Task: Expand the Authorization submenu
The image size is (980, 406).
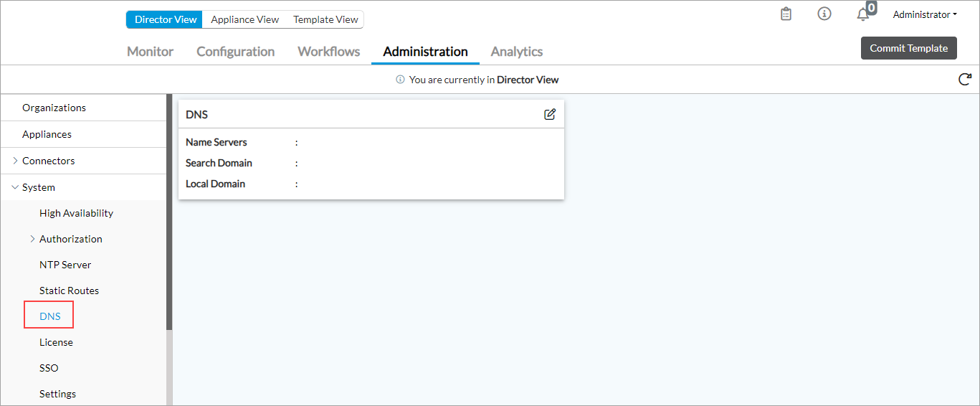Action: (32, 239)
